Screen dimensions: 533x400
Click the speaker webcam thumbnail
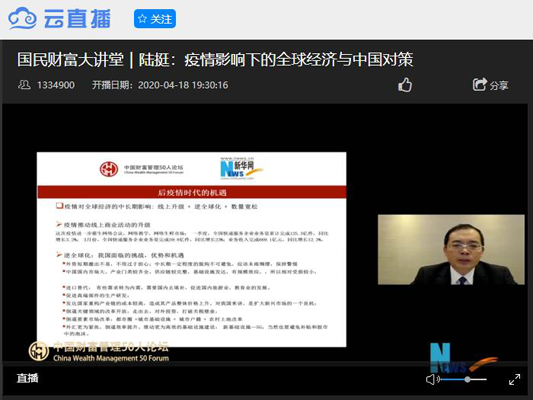click(x=451, y=249)
